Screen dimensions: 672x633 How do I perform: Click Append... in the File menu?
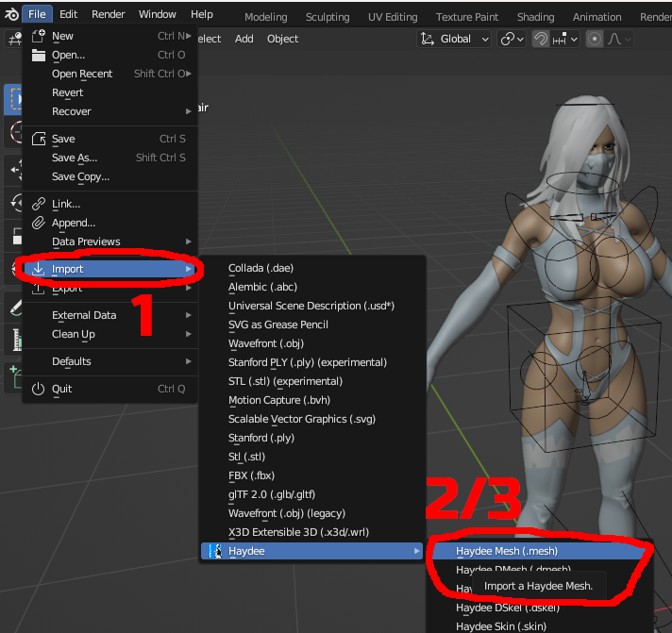click(110, 223)
